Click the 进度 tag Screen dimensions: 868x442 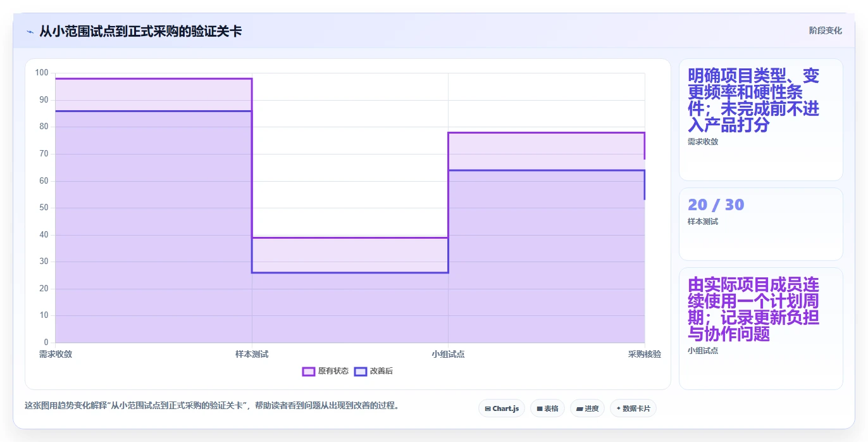pos(587,408)
